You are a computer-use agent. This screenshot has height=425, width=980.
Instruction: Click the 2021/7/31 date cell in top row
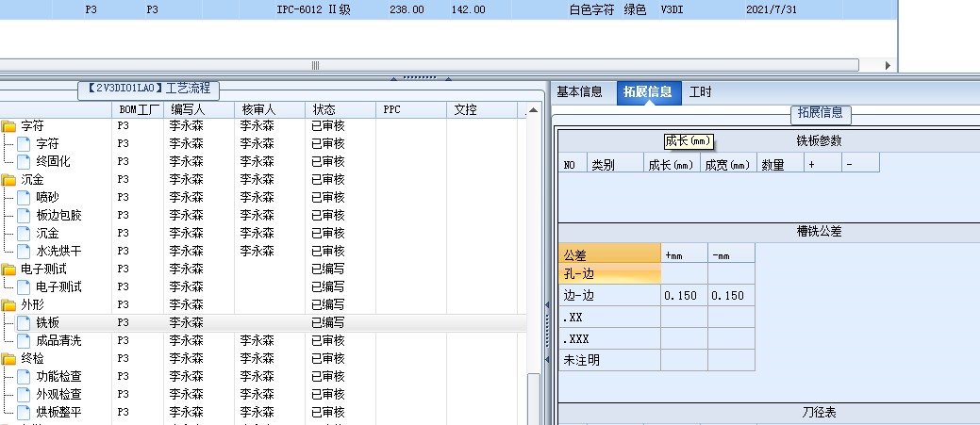point(772,10)
